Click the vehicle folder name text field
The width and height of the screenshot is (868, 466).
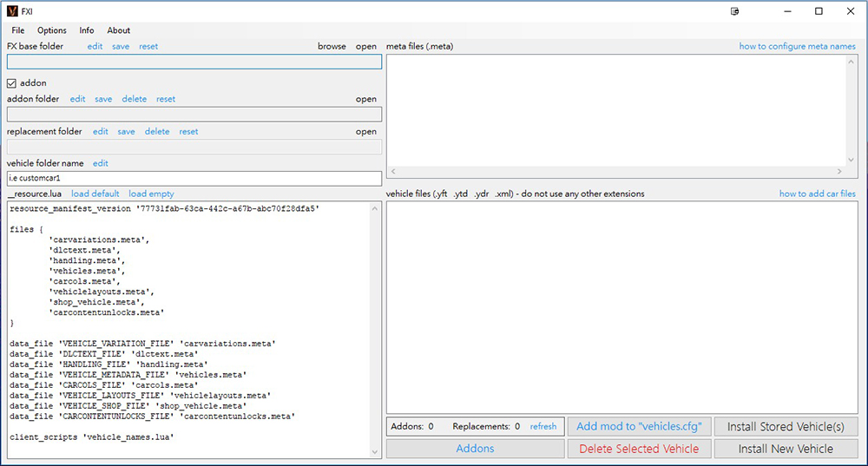(x=194, y=179)
